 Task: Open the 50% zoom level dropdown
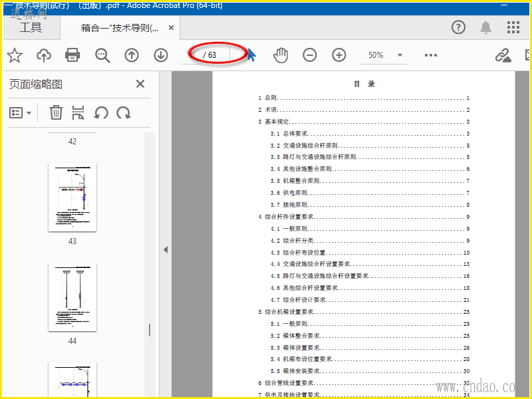[384, 55]
